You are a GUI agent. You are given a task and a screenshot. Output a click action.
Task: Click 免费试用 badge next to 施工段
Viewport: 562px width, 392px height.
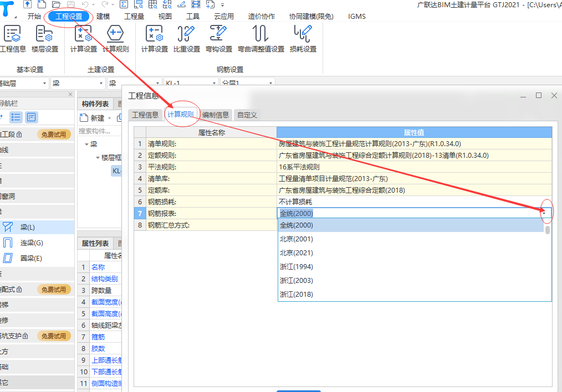click(54, 135)
